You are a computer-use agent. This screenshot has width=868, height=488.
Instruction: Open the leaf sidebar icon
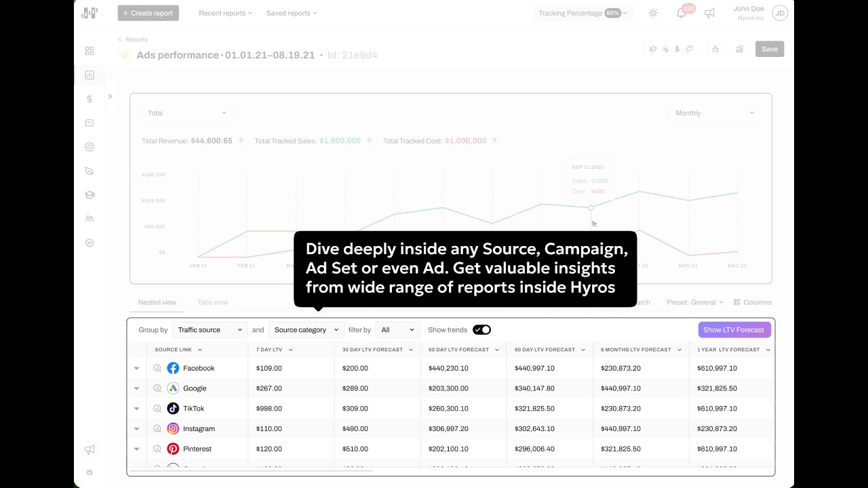pyautogui.click(x=90, y=171)
